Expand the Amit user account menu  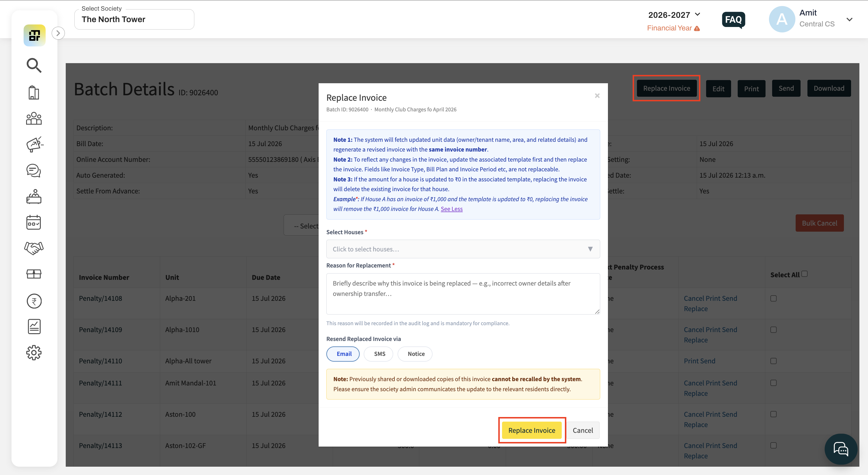(x=849, y=19)
